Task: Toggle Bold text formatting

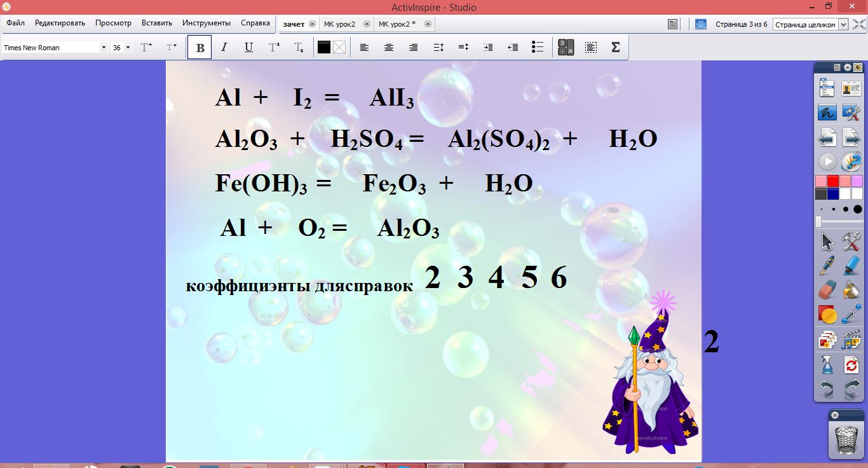Action: (200, 48)
